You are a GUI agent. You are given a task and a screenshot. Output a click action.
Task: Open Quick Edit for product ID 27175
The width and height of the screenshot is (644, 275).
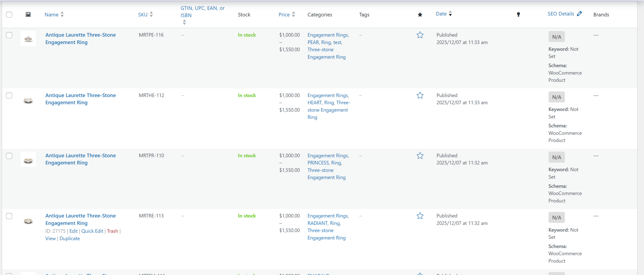[x=92, y=231]
